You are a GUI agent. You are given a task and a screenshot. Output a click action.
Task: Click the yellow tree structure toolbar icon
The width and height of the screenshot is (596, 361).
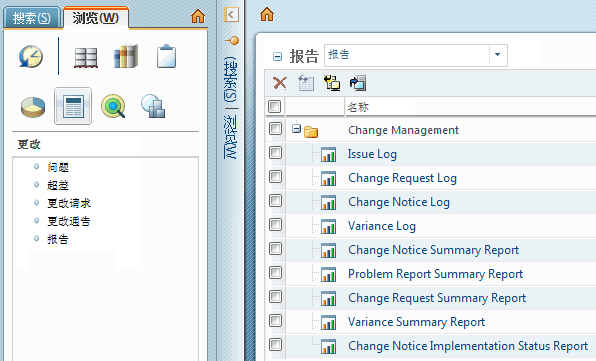coord(332,83)
